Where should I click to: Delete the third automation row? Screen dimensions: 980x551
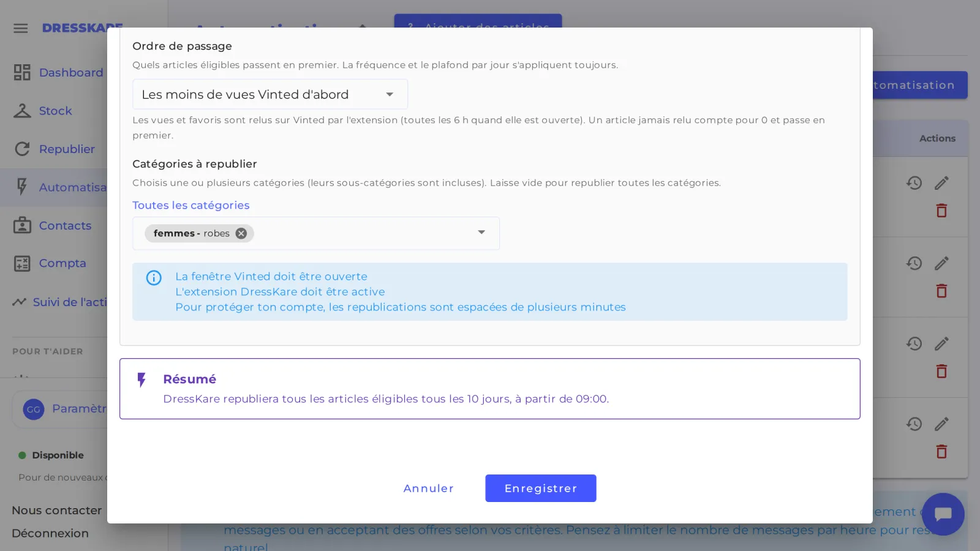(941, 371)
